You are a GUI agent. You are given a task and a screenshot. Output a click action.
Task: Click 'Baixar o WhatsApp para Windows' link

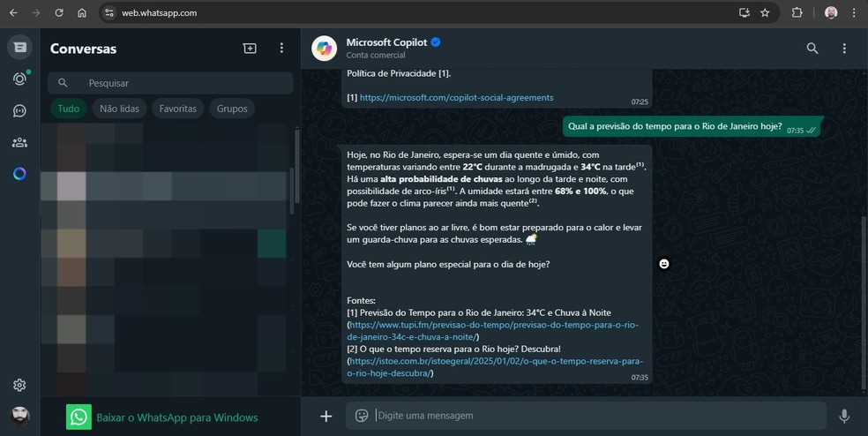coord(177,417)
